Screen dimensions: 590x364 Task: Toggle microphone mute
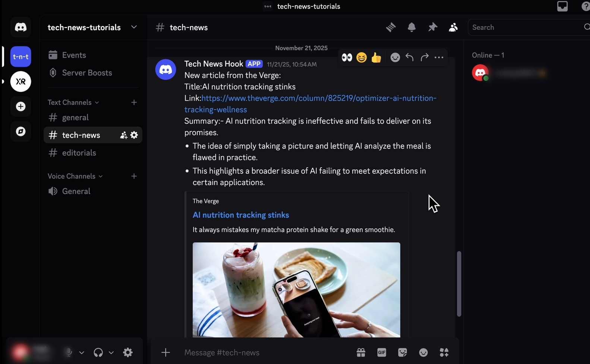(68, 352)
